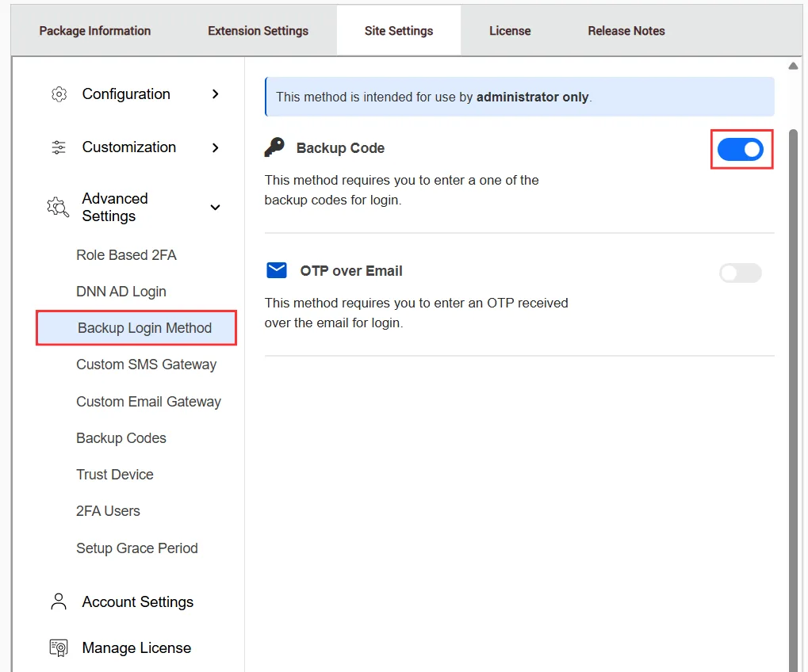Click the Account Settings person icon
The width and height of the screenshot is (808, 672).
(58, 601)
